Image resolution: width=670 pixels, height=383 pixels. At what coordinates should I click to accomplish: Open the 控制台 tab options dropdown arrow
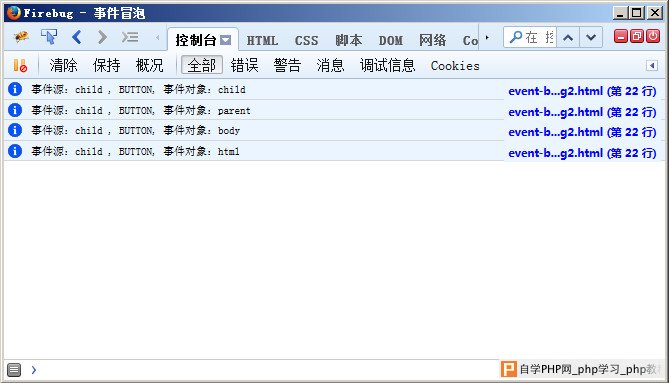click(x=226, y=40)
